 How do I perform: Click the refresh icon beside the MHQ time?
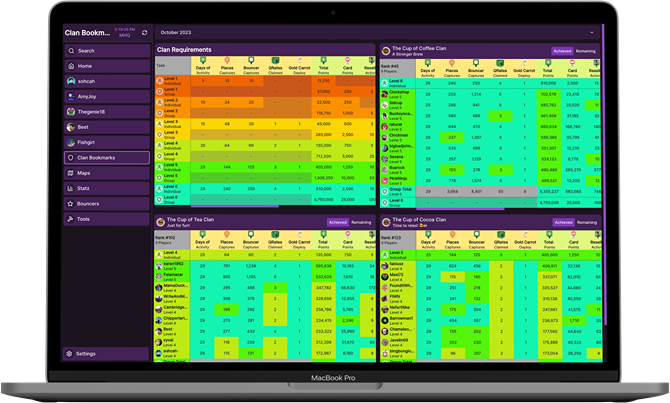pos(145,34)
